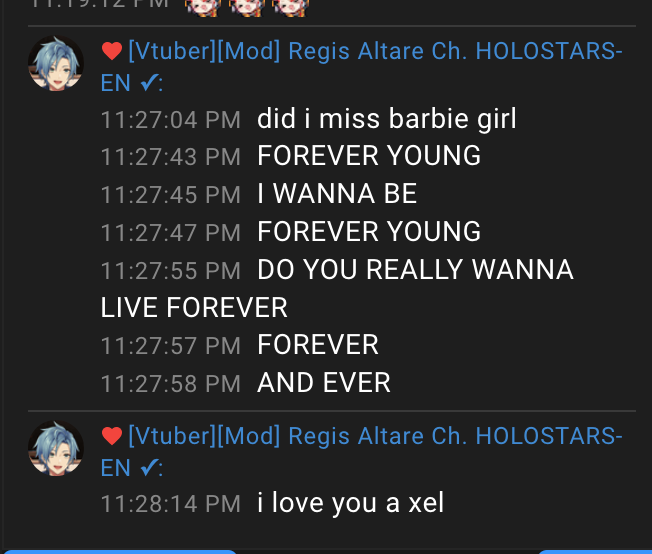The image size is (652, 554).
Task: Click timestamp 11:27:43 PM
Action: 171,157
